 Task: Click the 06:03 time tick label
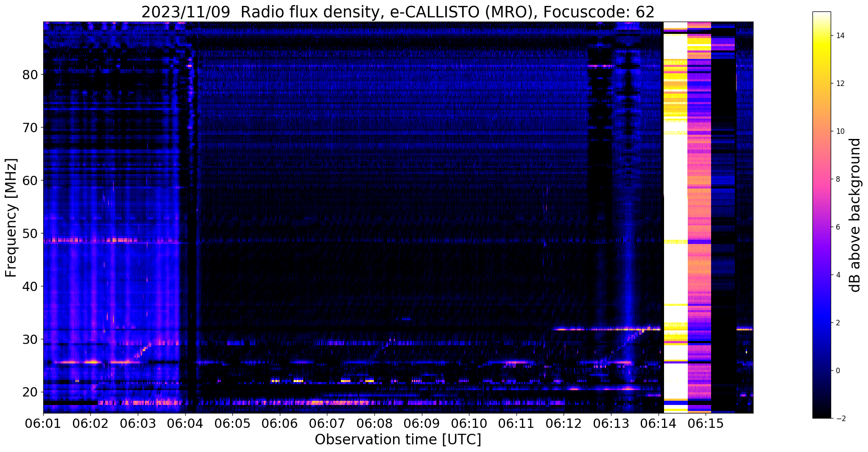(138, 424)
